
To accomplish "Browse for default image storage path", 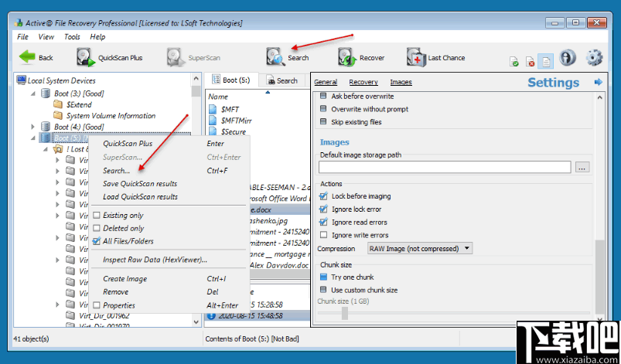I will (582, 167).
